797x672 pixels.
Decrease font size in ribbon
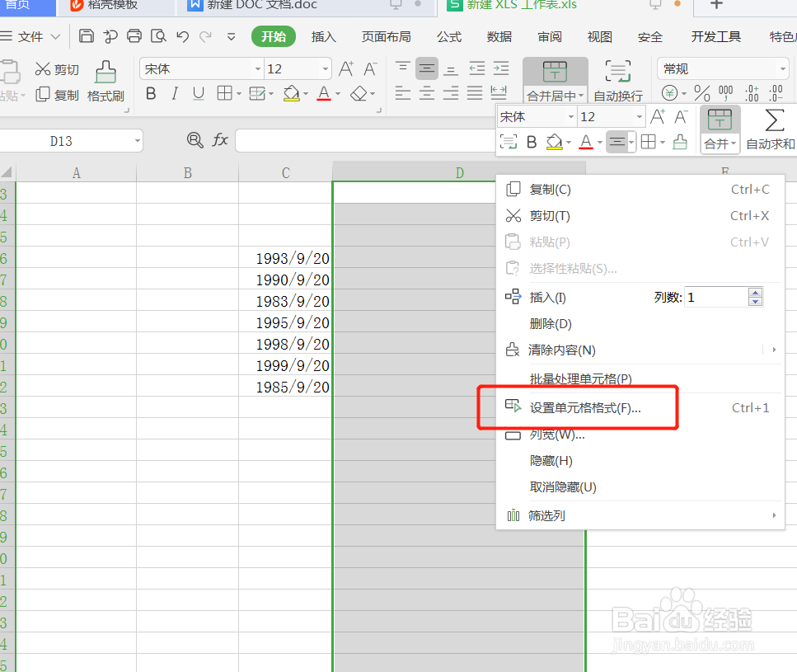[x=370, y=68]
